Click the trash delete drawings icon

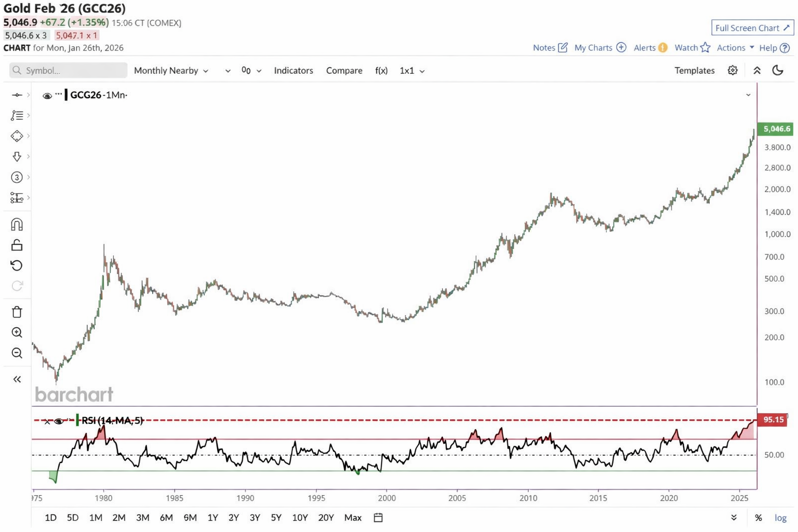[x=17, y=312]
